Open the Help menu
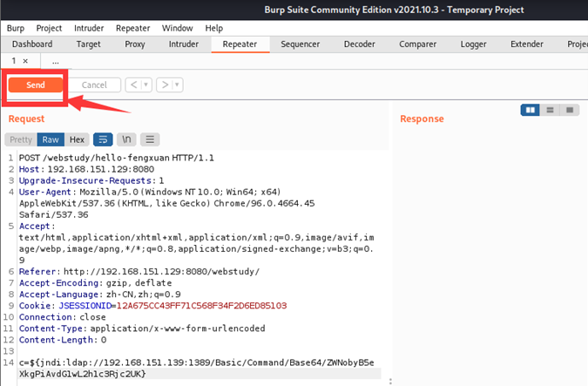This screenshot has height=386, width=588. click(x=213, y=28)
